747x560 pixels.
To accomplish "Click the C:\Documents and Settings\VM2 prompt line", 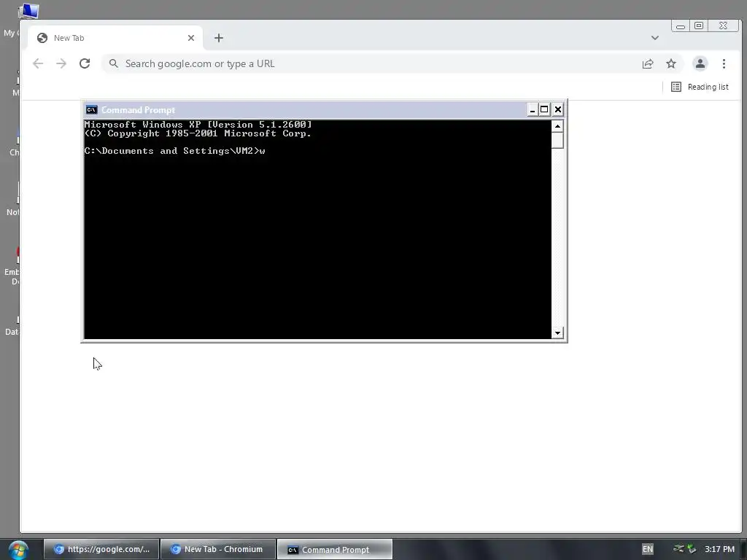I will pos(174,151).
